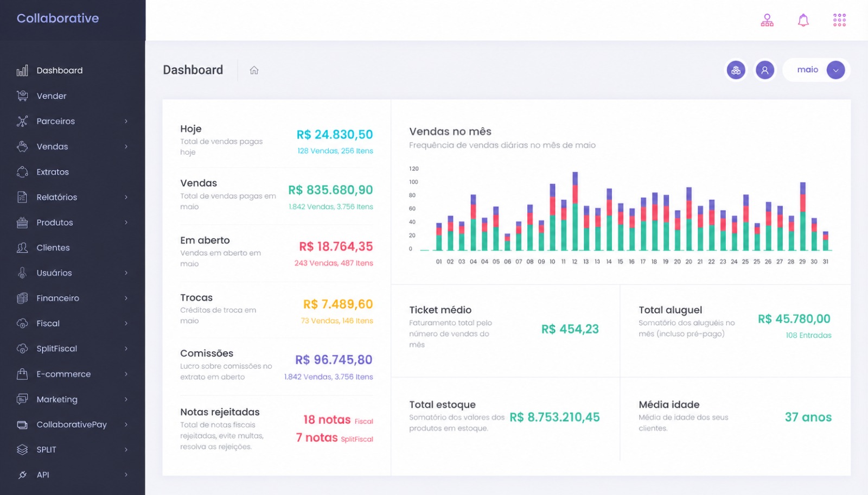Click the purple user profile round button
The width and height of the screenshot is (868, 495).
765,70
